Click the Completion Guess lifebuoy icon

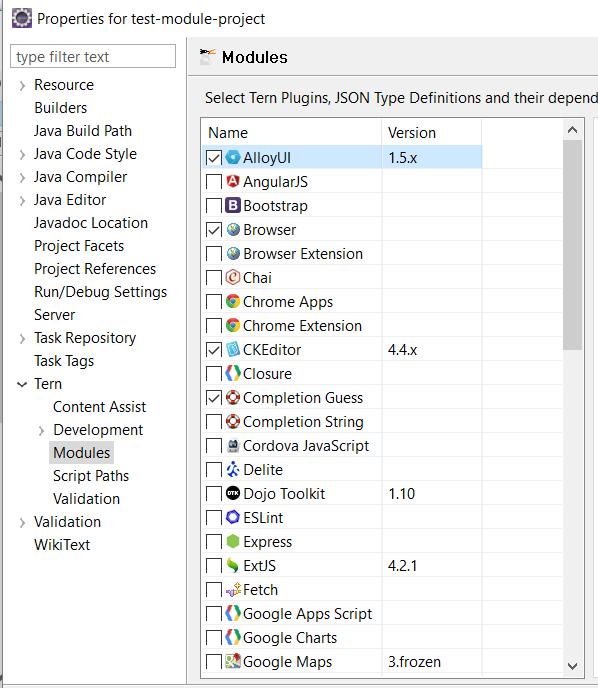pos(233,398)
